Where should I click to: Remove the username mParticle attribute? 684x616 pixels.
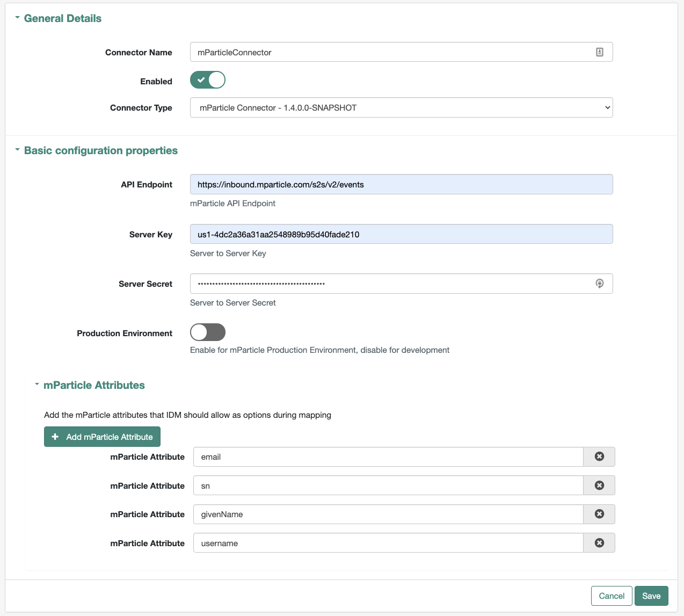[x=599, y=543]
